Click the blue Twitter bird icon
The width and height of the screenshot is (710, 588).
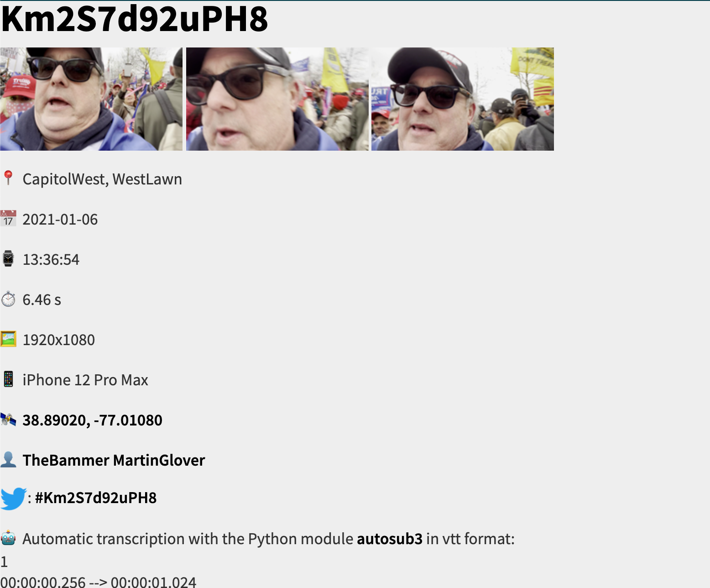click(x=13, y=498)
